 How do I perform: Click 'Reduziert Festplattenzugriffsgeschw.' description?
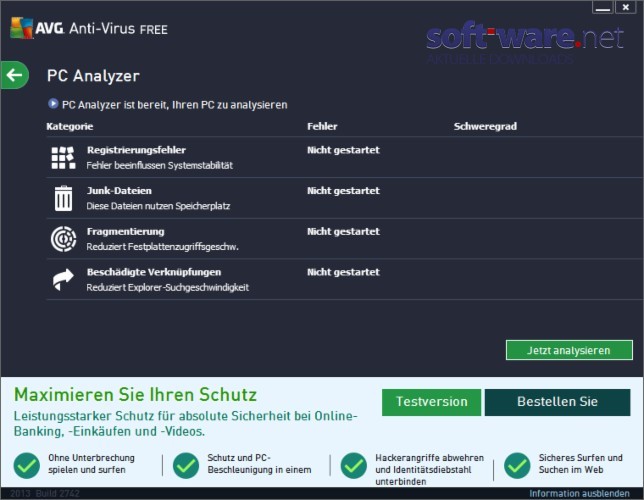[x=163, y=247]
